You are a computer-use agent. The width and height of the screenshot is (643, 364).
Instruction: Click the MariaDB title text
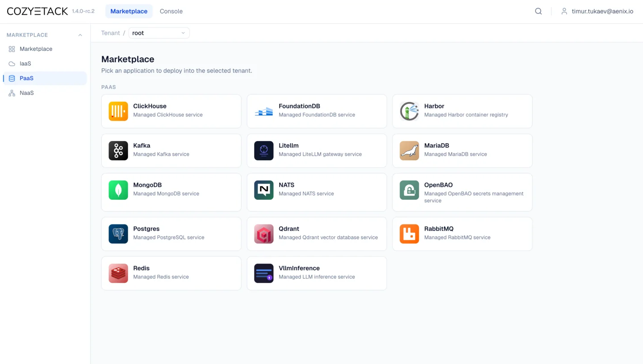437,146
